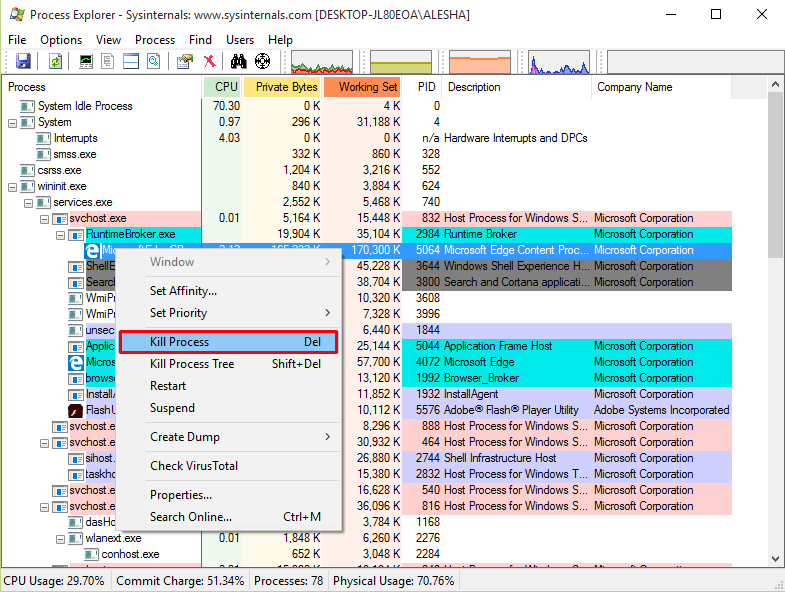Viewport: 785px width, 592px height.
Task: Open Properties... from the context menu
Action: pyautogui.click(x=231, y=495)
